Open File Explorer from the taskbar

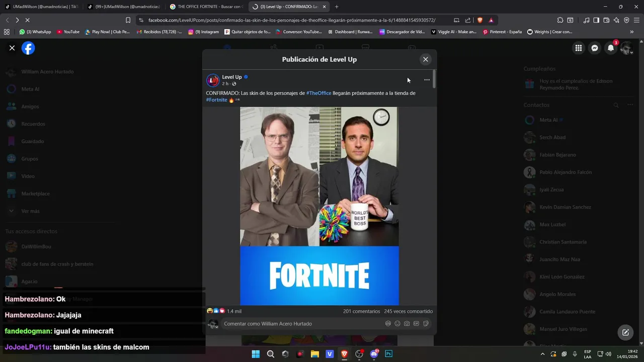tap(315, 354)
